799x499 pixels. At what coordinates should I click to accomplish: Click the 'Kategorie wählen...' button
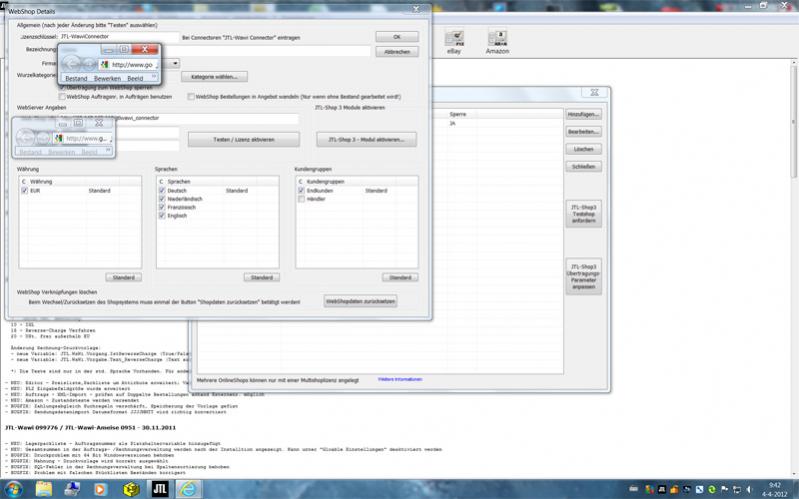[214, 76]
